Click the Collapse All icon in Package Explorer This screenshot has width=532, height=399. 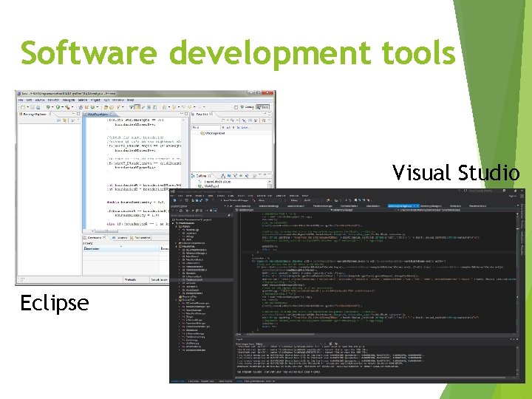(x=58, y=120)
